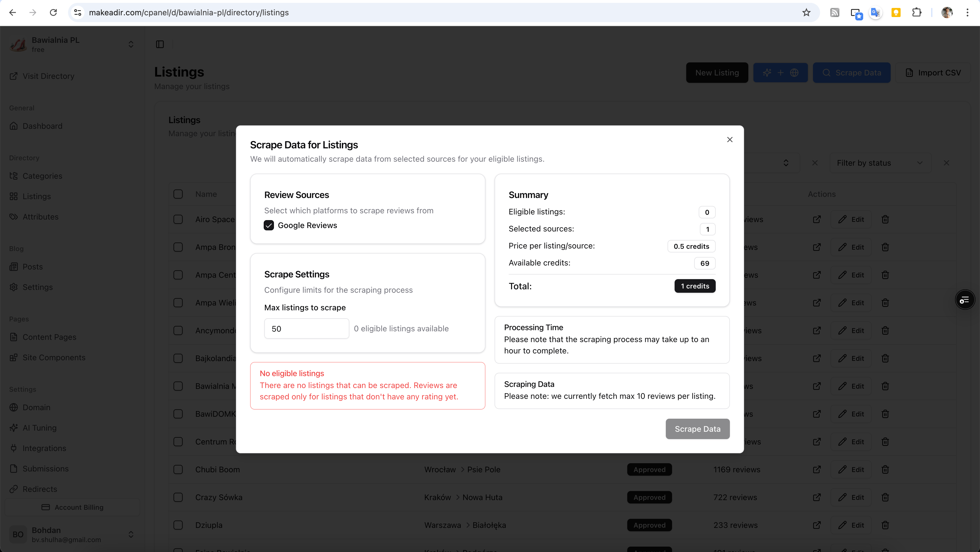Bookmark this page with the star icon
Screen dimensions: 980x552
point(806,12)
